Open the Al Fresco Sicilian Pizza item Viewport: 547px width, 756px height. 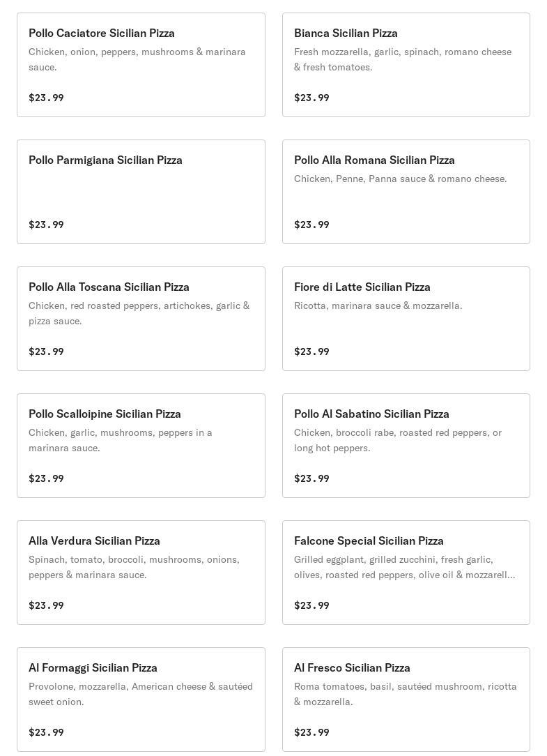pos(352,668)
